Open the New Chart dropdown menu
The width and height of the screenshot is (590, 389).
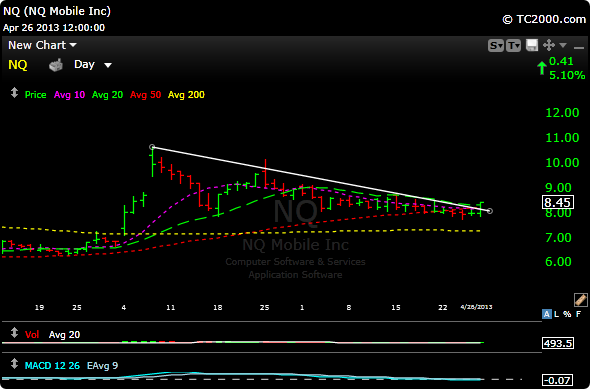[42, 45]
